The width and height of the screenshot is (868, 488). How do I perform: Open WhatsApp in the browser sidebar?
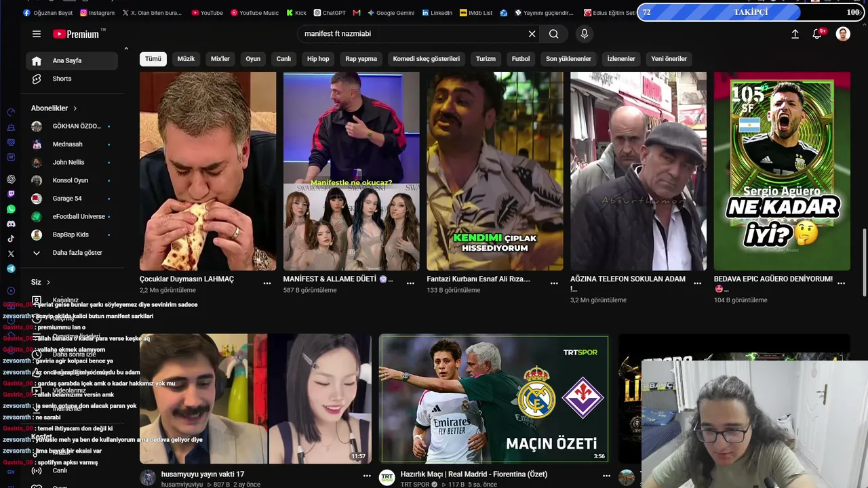(x=11, y=209)
